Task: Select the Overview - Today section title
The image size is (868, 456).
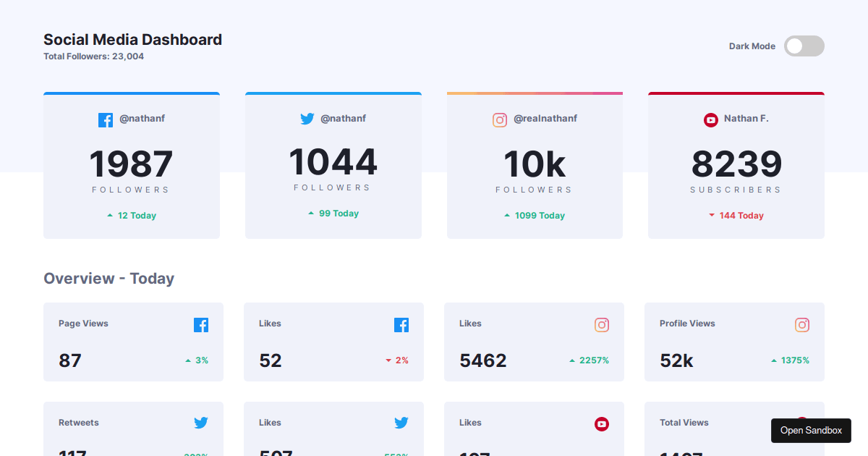Action: point(109,278)
